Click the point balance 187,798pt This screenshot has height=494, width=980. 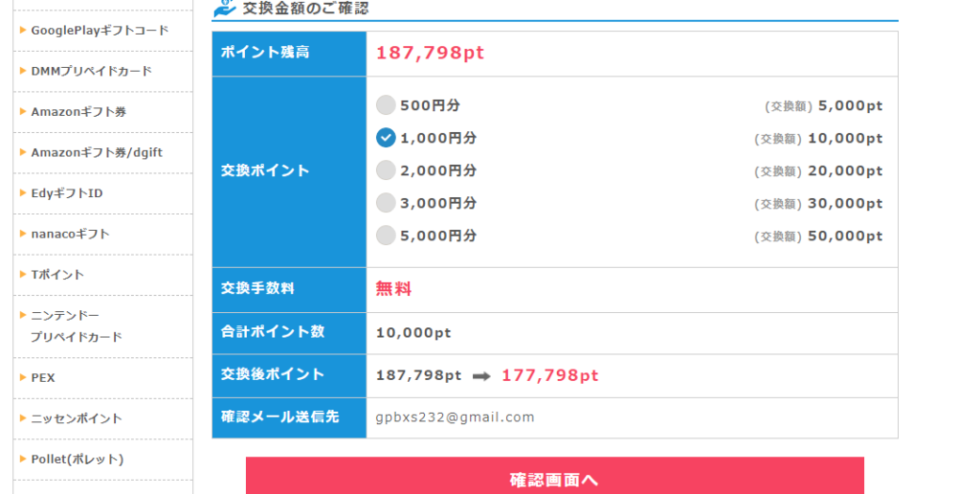(430, 53)
